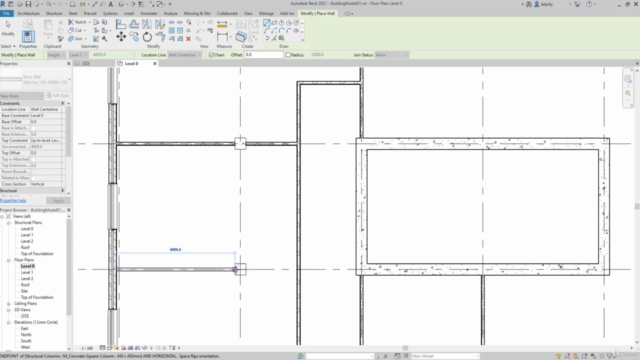
Task: Click the Print icon in quick access toolbar
Action: pos(72,4)
